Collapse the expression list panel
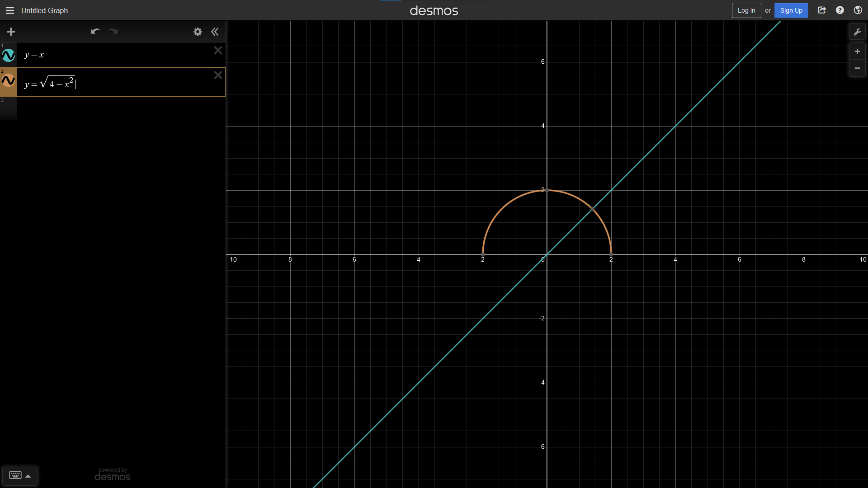The height and width of the screenshot is (488, 868). coord(215,32)
